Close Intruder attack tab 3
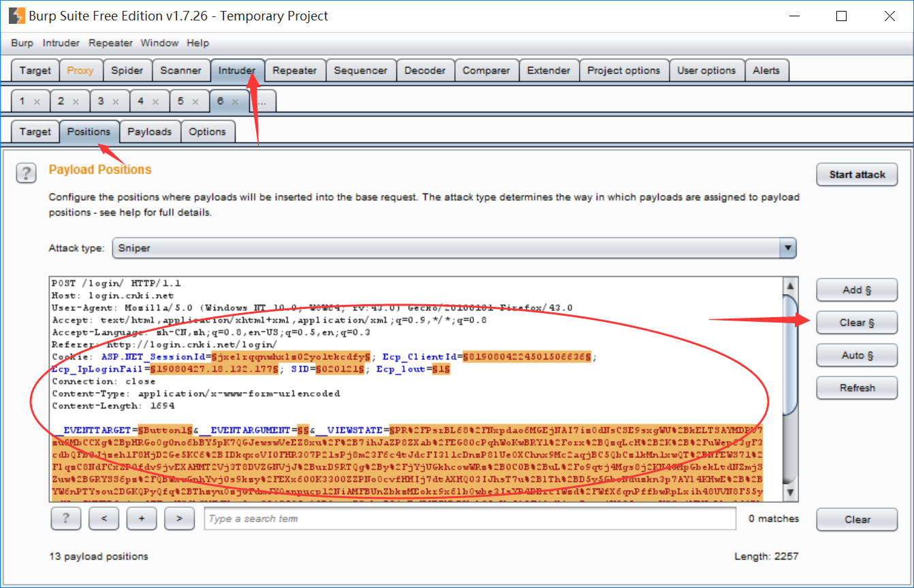914x588 pixels. pyautogui.click(x=116, y=101)
